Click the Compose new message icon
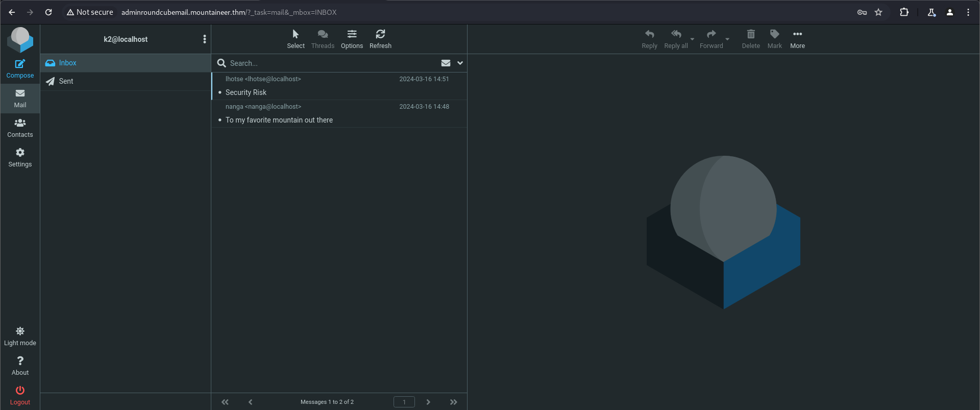The width and height of the screenshot is (980, 410). (20, 68)
